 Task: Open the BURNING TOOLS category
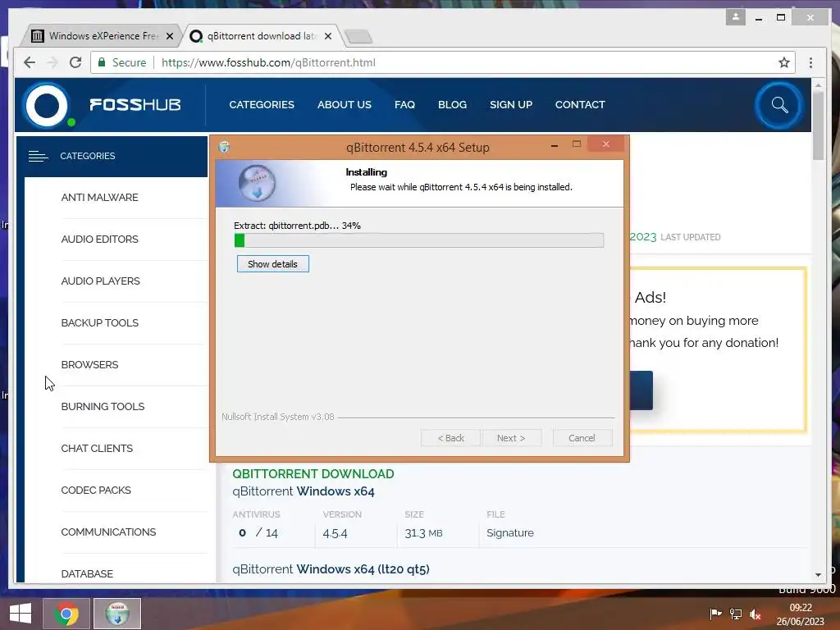tap(103, 406)
